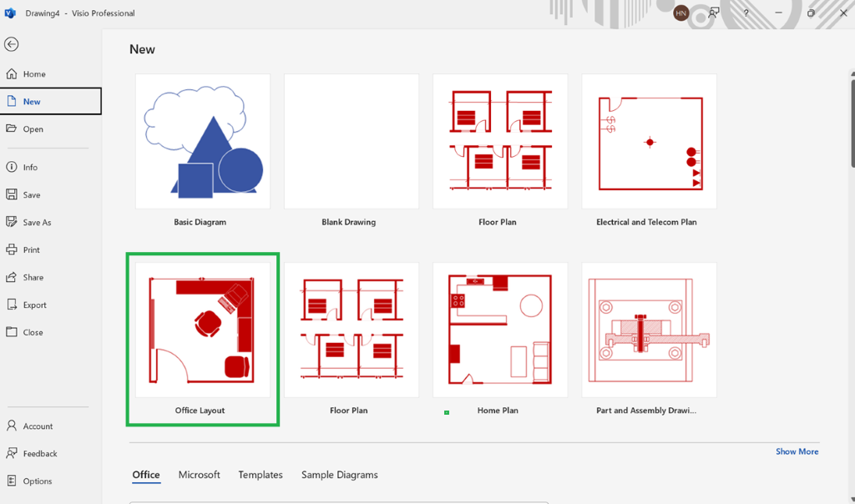Click the Save disk icon
This screenshot has width=855, height=504.
pos(12,194)
